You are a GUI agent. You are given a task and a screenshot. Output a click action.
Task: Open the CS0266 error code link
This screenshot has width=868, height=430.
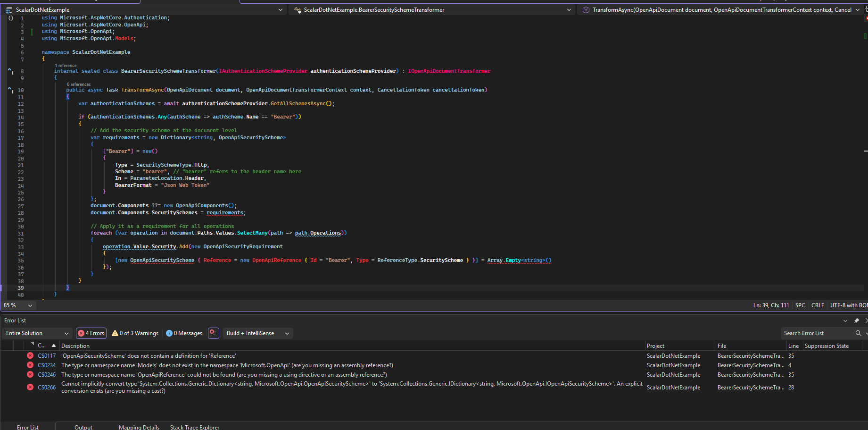click(x=47, y=387)
